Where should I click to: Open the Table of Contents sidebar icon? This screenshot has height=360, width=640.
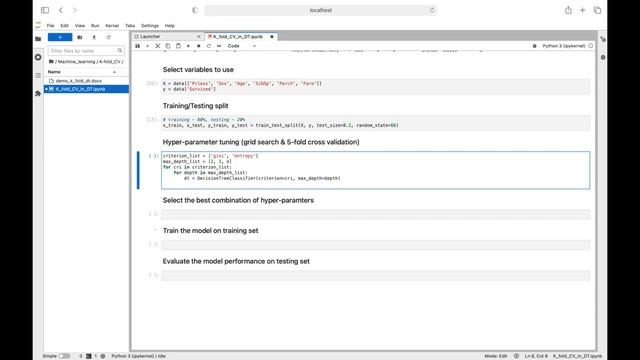[38, 76]
